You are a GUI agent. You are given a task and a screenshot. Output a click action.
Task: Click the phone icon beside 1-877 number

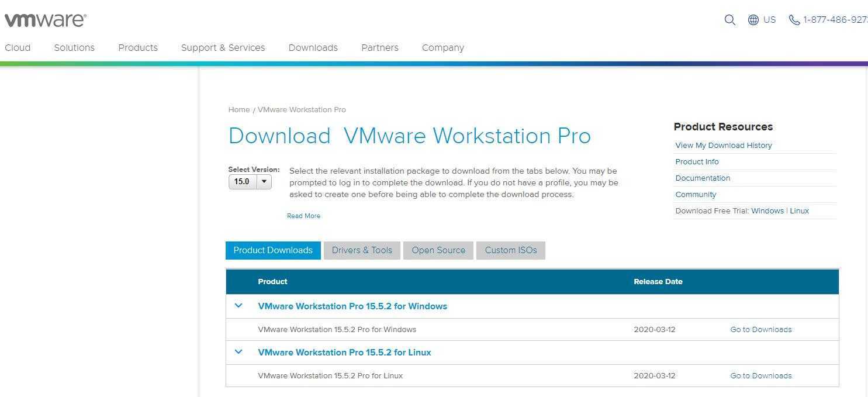794,20
